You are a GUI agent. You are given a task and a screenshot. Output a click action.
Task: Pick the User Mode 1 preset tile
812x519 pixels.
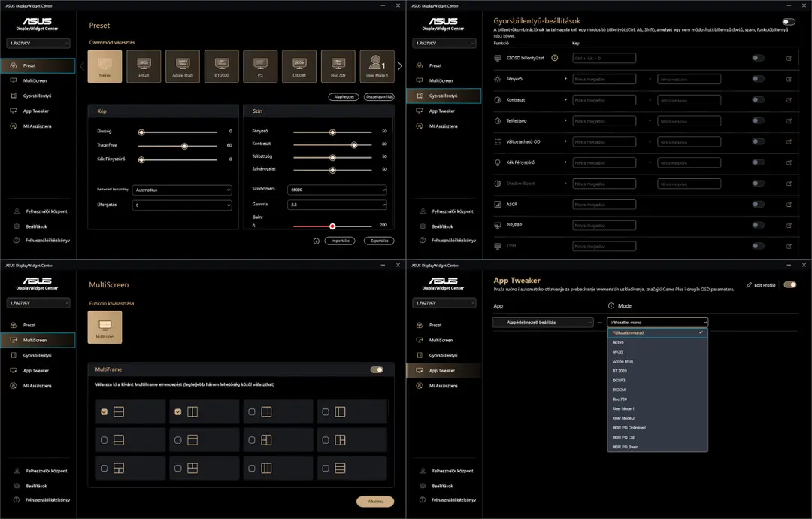pos(377,66)
